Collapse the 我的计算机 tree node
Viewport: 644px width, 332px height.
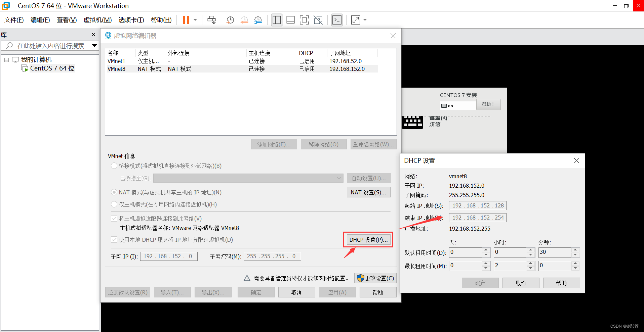click(x=6, y=59)
